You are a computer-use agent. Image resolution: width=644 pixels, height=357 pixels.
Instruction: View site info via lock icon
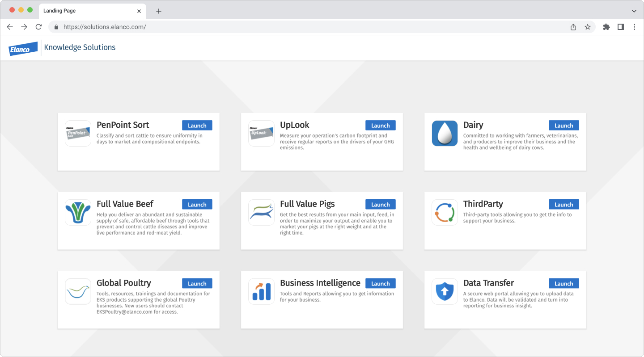(56, 27)
